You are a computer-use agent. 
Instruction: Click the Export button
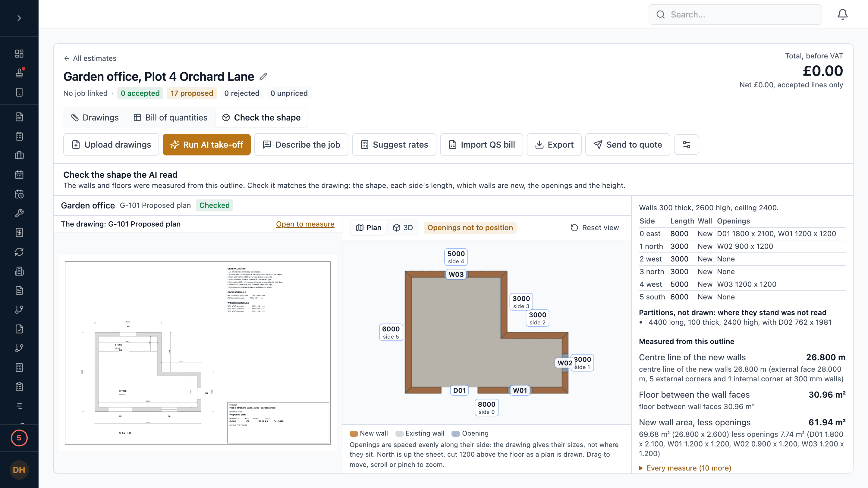554,145
